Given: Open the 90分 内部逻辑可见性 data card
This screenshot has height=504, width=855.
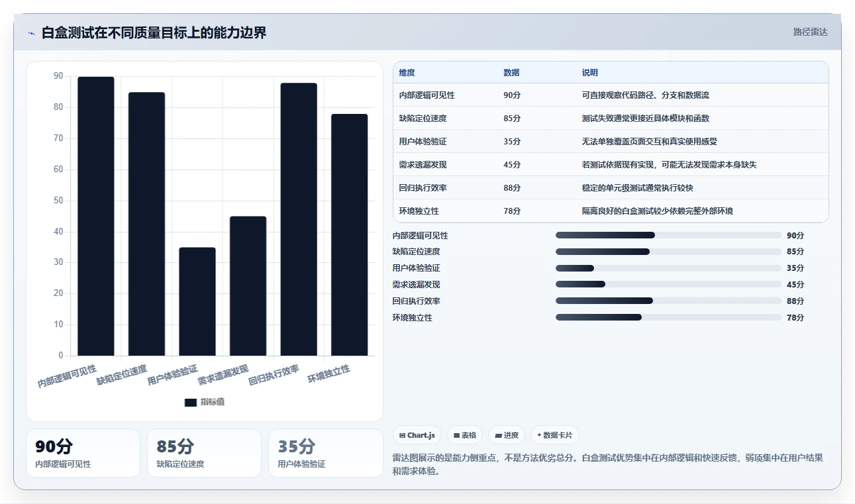Looking at the screenshot, I should pyautogui.click(x=83, y=453).
